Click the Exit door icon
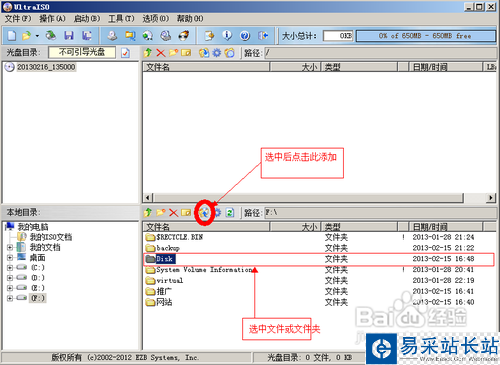Image resolution: width=500 pixels, height=365 pixels. (x=263, y=36)
